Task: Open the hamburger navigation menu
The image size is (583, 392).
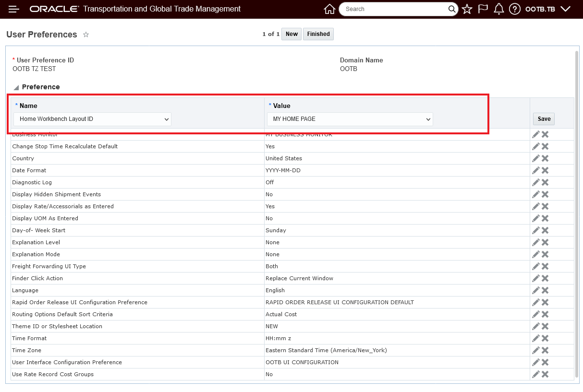Action: [x=14, y=9]
